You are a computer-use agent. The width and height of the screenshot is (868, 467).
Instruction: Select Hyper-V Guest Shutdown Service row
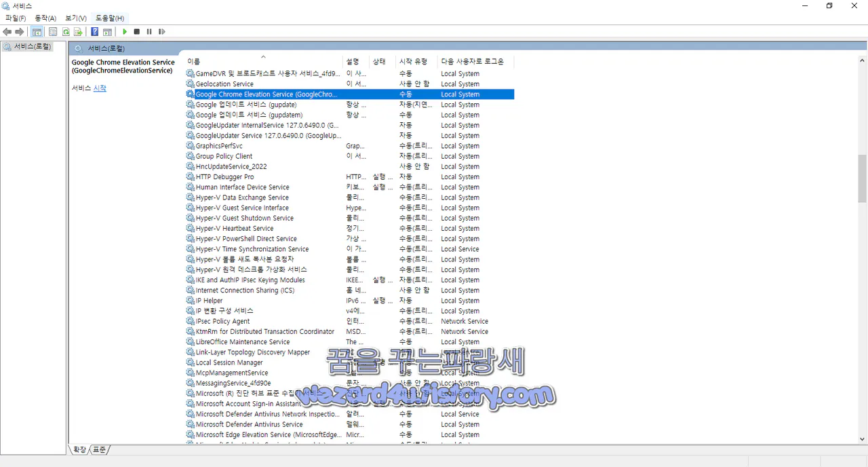point(349,219)
